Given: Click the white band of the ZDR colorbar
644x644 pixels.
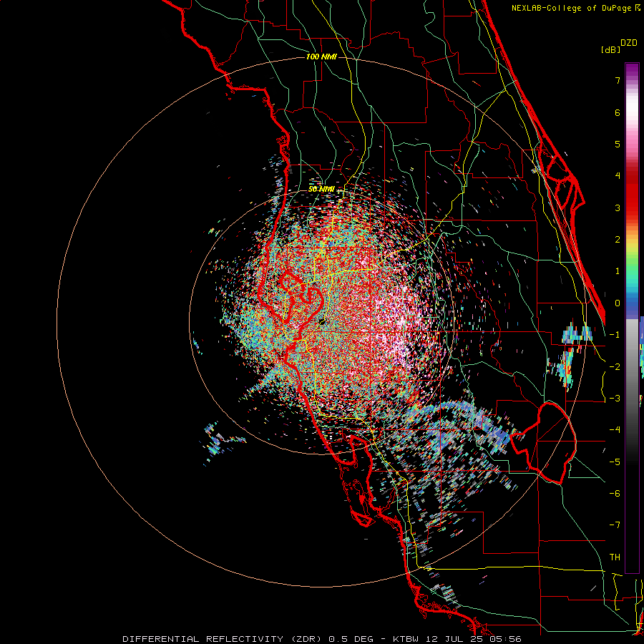Looking at the screenshot, I should (x=632, y=109).
